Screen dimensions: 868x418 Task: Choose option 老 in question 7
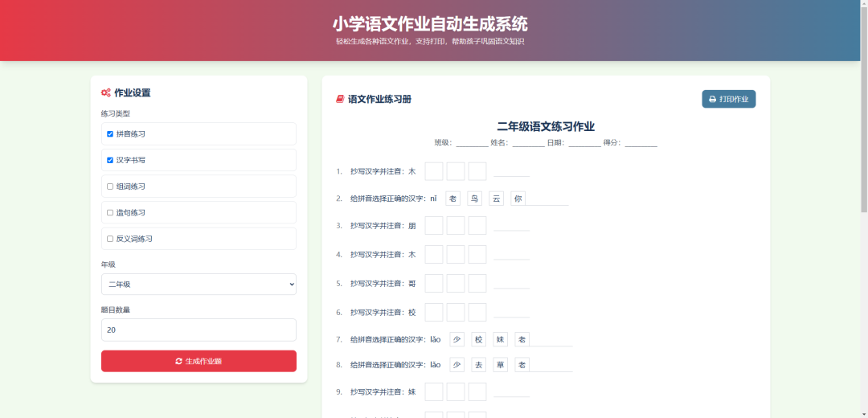click(x=522, y=339)
